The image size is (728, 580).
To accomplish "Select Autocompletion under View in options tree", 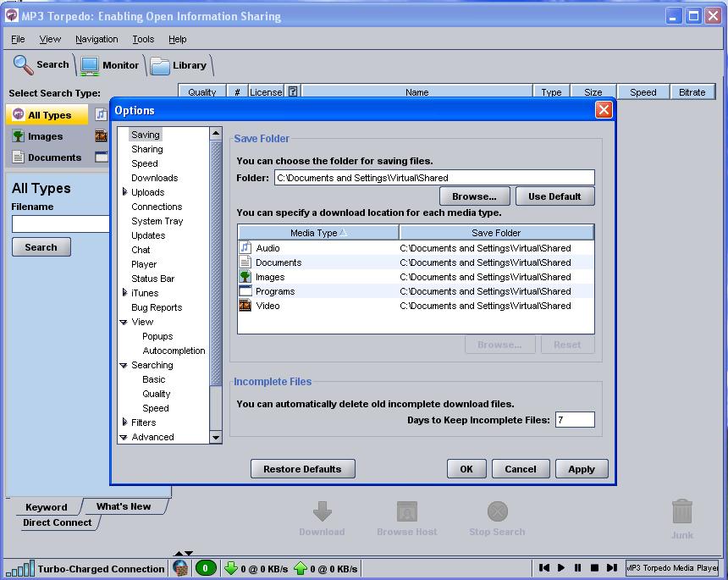I will tap(174, 351).
